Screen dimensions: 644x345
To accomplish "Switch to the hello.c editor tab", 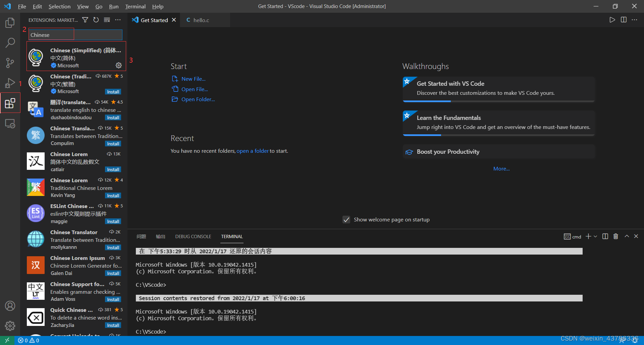I will (205, 20).
